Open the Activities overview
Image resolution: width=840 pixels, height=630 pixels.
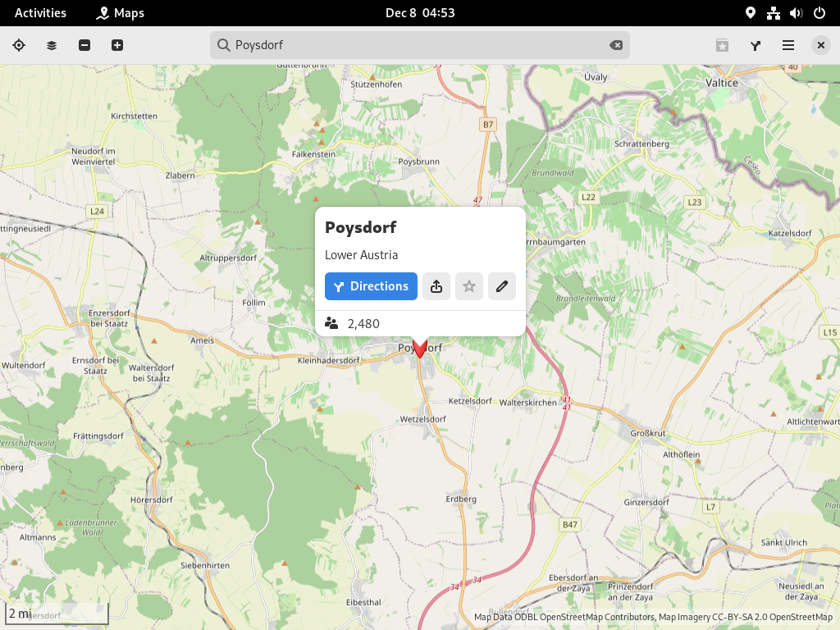point(40,13)
